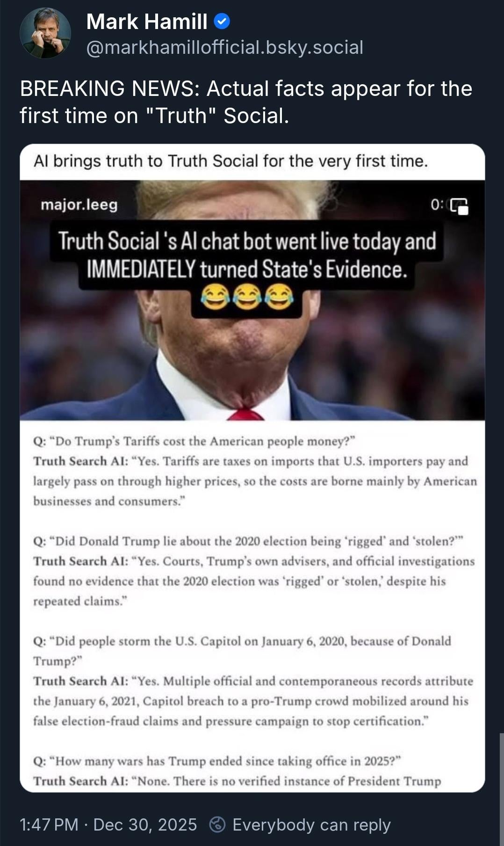
Task: Click the January 6 Capitol question text
Action: pos(242,651)
